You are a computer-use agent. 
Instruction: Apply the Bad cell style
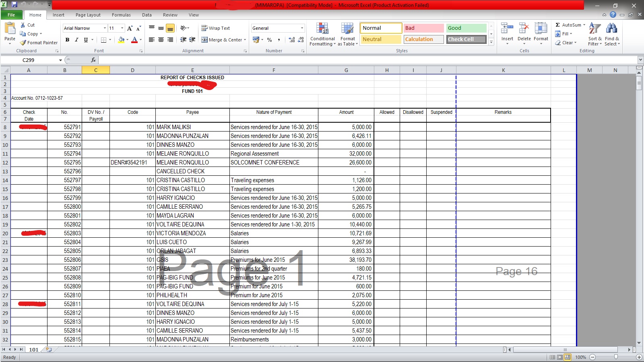423,28
